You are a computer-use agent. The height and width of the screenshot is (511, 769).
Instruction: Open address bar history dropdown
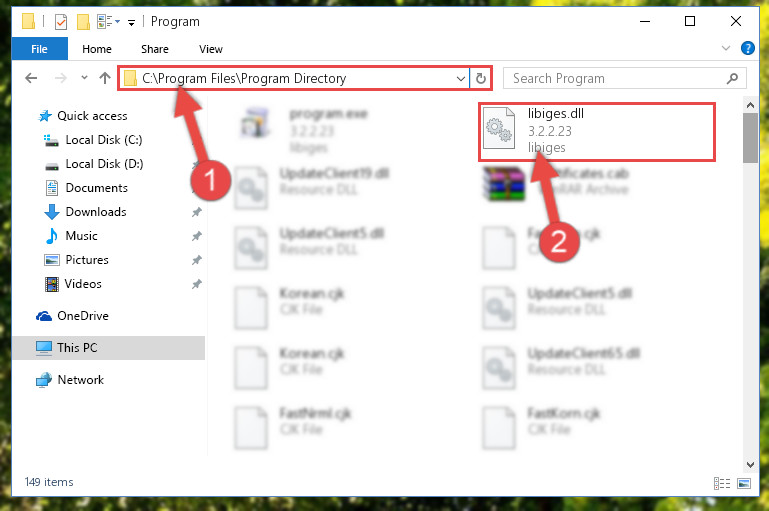point(461,78)
